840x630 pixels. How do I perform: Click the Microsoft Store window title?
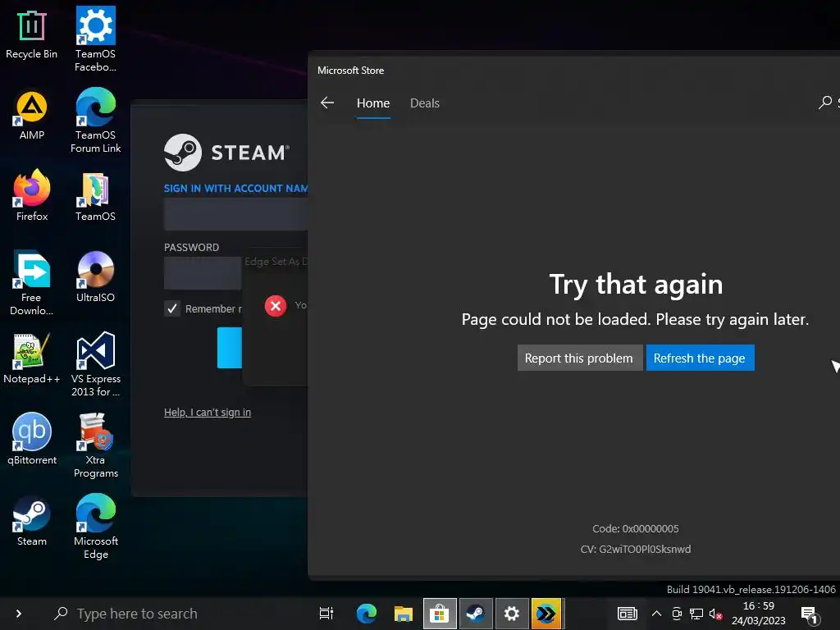[350, 71]
